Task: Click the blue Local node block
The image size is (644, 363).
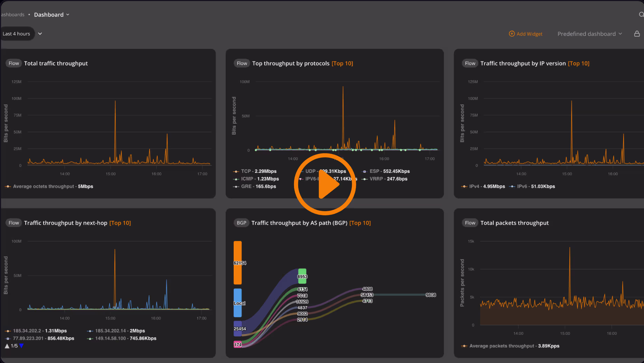Action: (238, 303)
